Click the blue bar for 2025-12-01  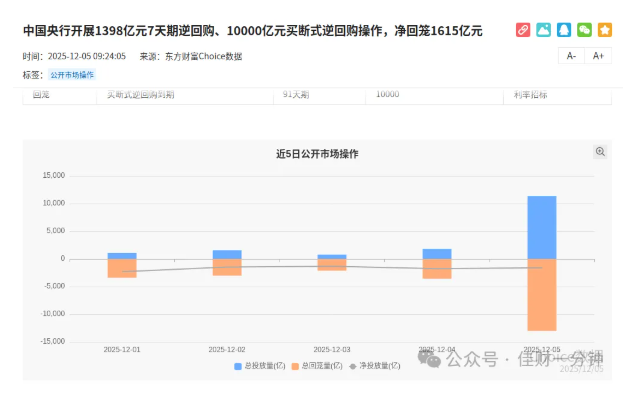122,256
